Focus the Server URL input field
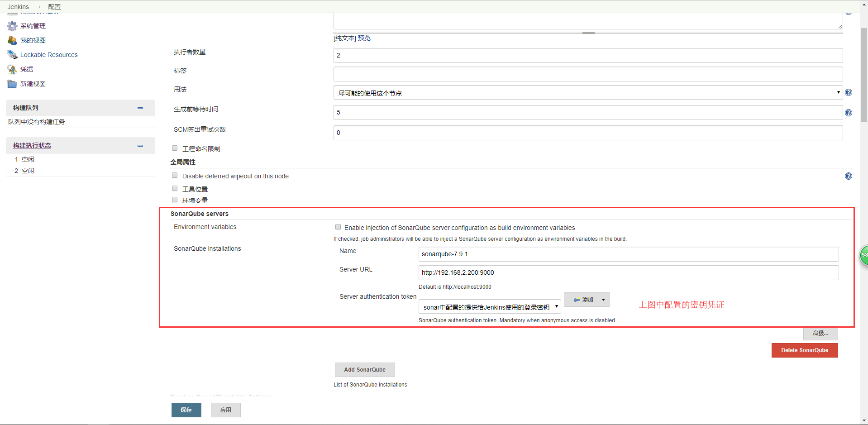 pyautogui.click(x=629, y=272)
